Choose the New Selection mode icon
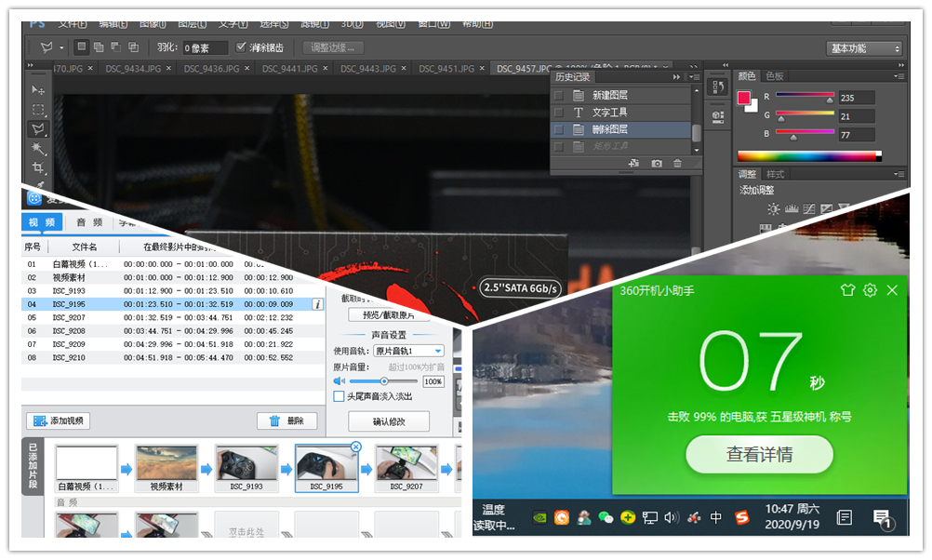 [82, 47]
